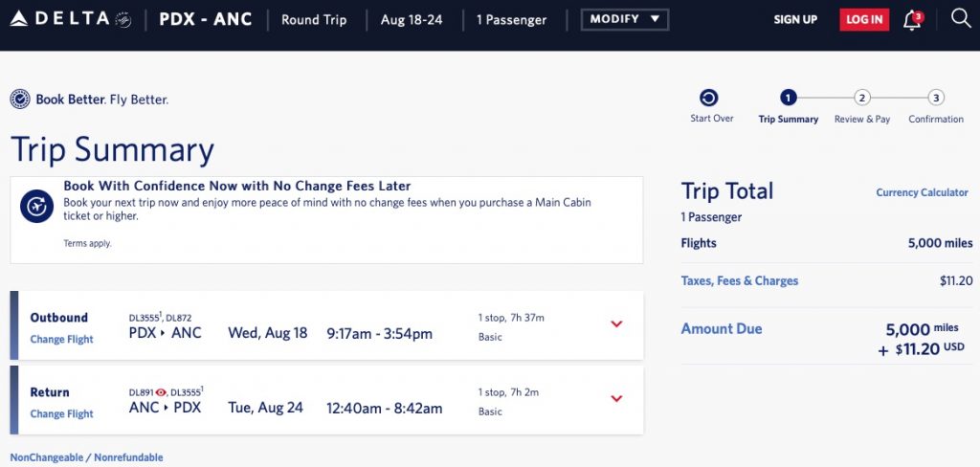This screenshot has height=467, width=980.
Task: Click SIGN UP in the header
Action: point(795,20)
